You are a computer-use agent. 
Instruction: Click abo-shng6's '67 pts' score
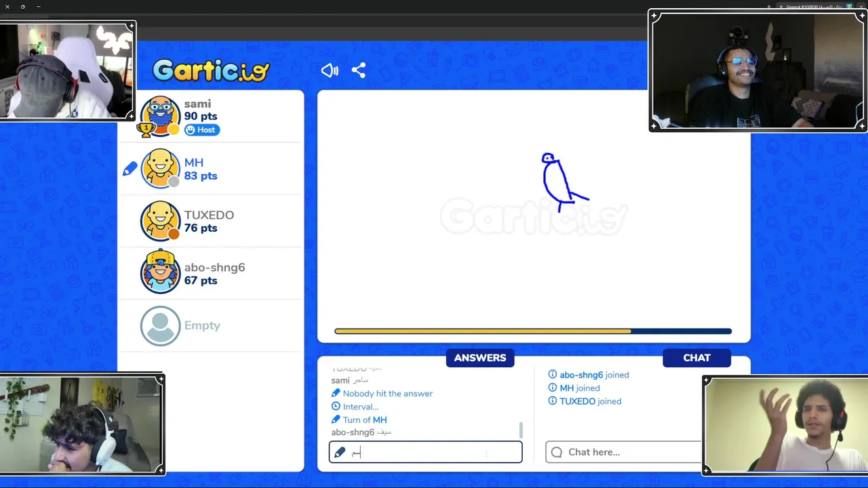tap(201, 281)
